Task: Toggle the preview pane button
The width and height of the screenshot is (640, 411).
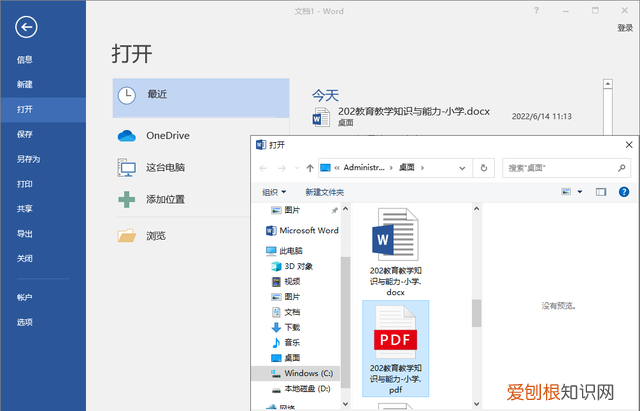Action: (x=601, y=192)
